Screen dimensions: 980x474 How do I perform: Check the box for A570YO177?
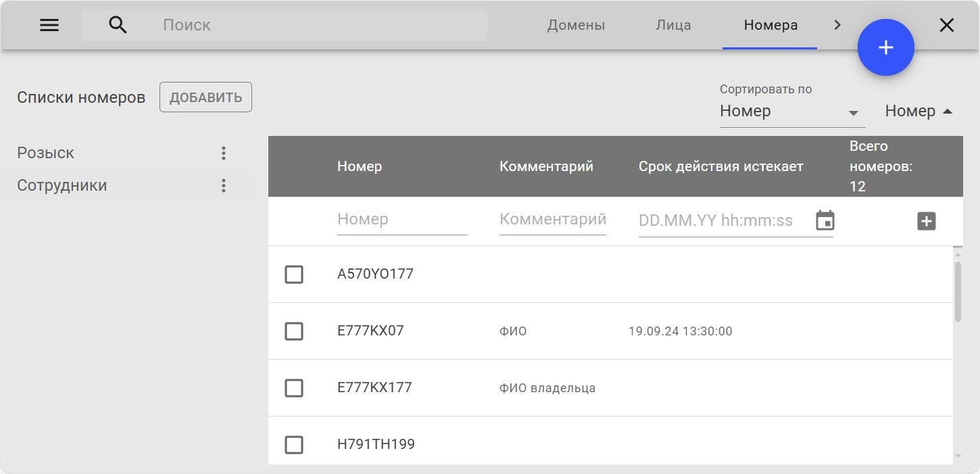(294, 275)
